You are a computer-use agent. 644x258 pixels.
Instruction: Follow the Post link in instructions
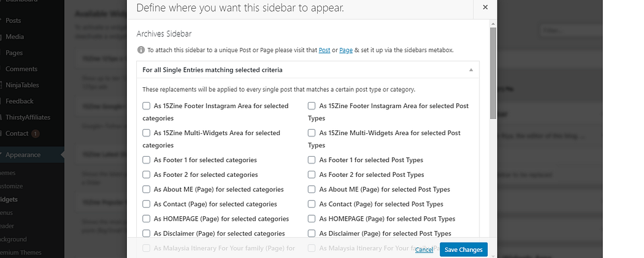324,50
